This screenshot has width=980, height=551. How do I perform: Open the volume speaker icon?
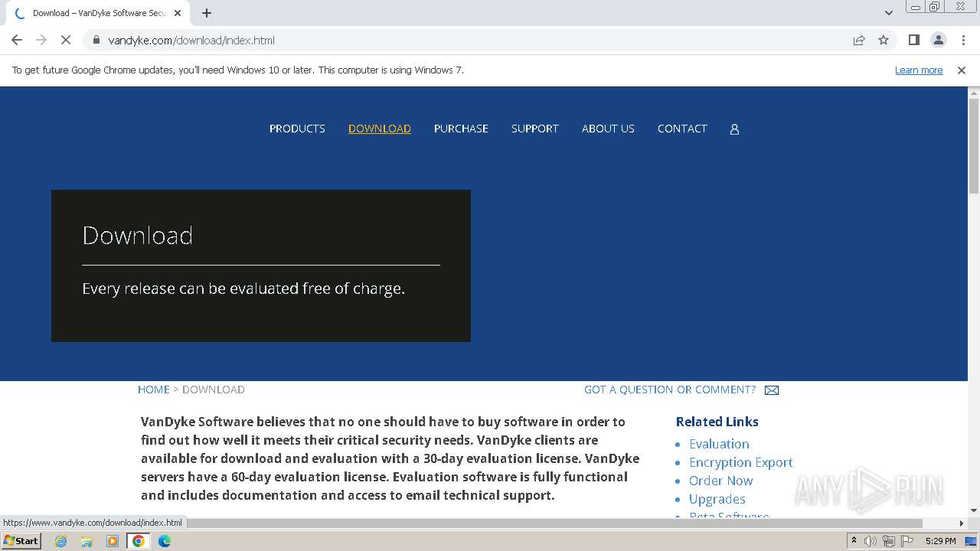coord(871,541)
